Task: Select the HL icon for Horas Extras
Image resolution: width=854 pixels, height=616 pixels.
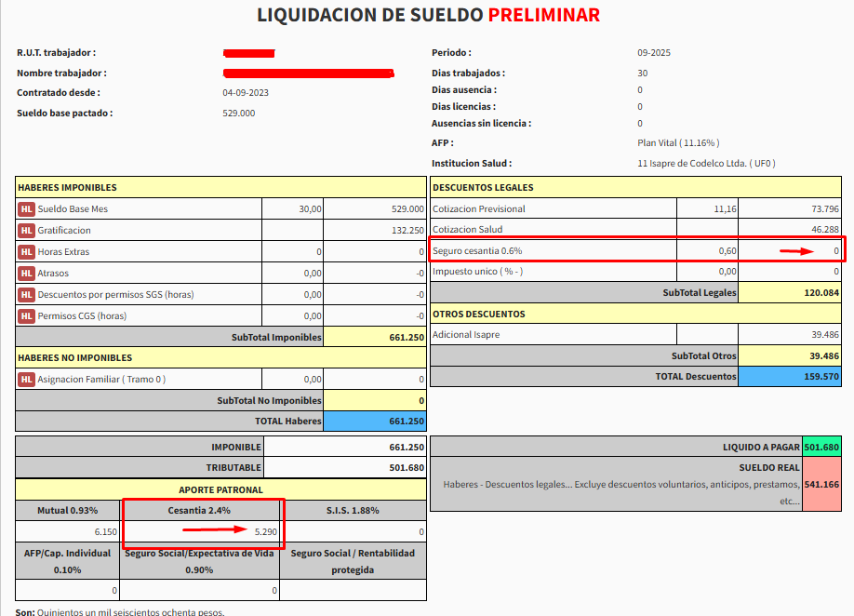Action: coord(26,252)
